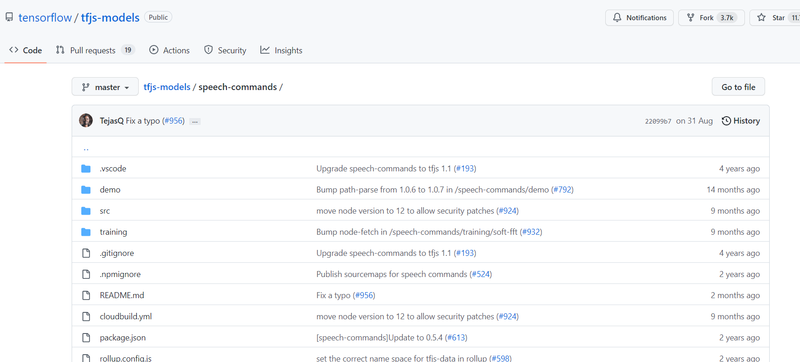Click TejasQ's avatar thumbnail
The width and height of the screenshot is (800, 362).
86,121
